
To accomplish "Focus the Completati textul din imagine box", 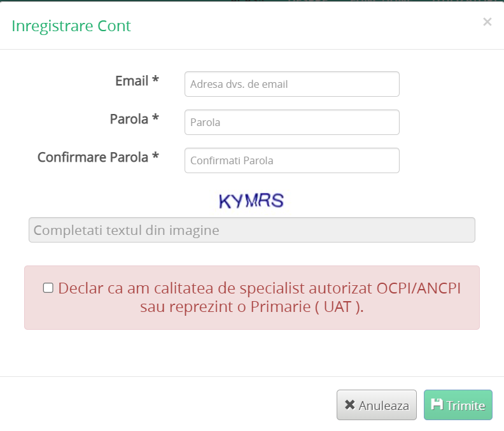I will (251, 230).
